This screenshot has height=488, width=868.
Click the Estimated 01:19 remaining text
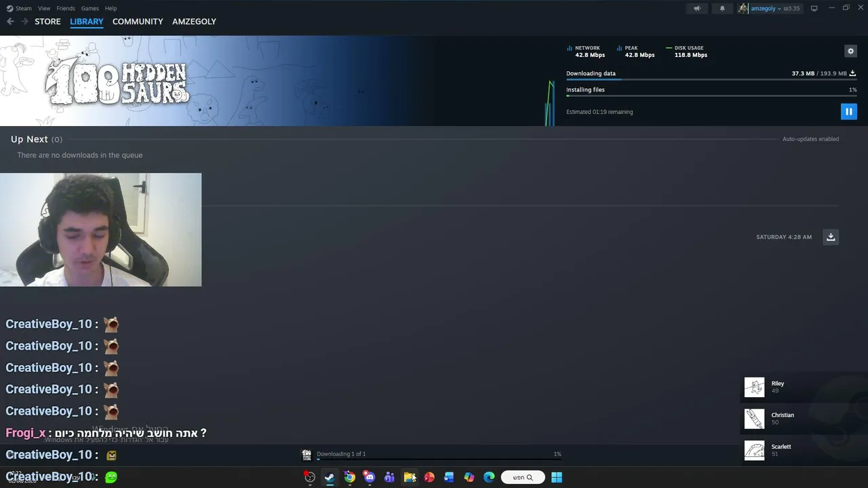[x=599, y=112]
